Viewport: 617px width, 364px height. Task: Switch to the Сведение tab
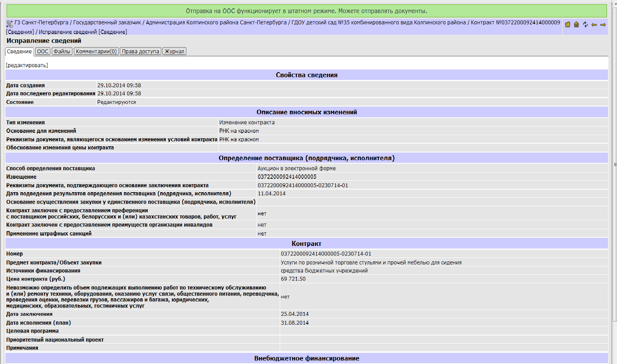[x=19, y=51]
